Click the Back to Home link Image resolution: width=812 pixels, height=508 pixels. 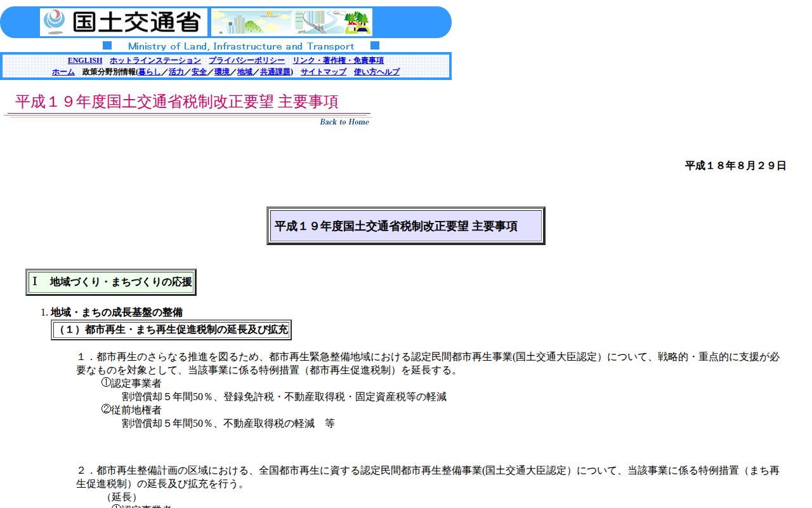(344, 122)
